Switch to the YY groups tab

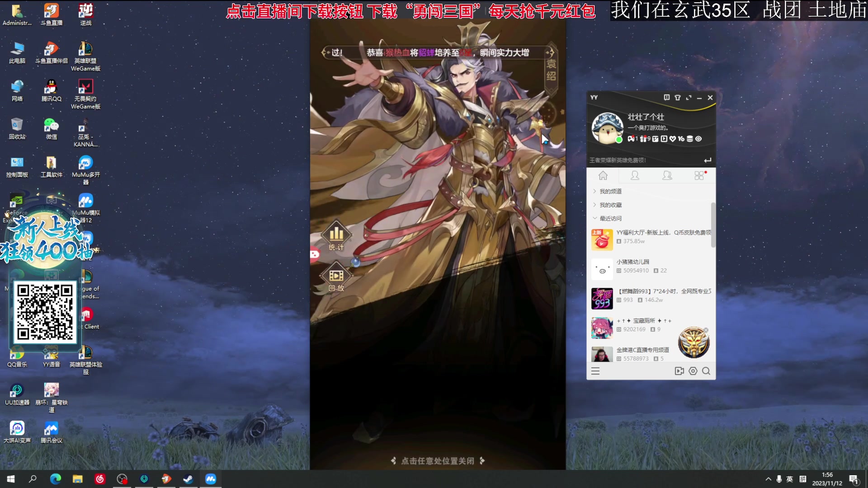click(x=667, y=175)
